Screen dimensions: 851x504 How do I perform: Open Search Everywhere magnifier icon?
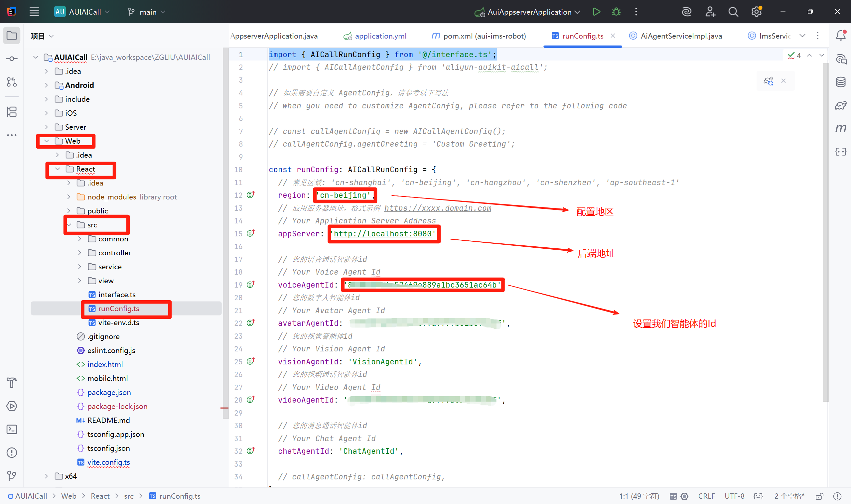(x=733, y=12)
